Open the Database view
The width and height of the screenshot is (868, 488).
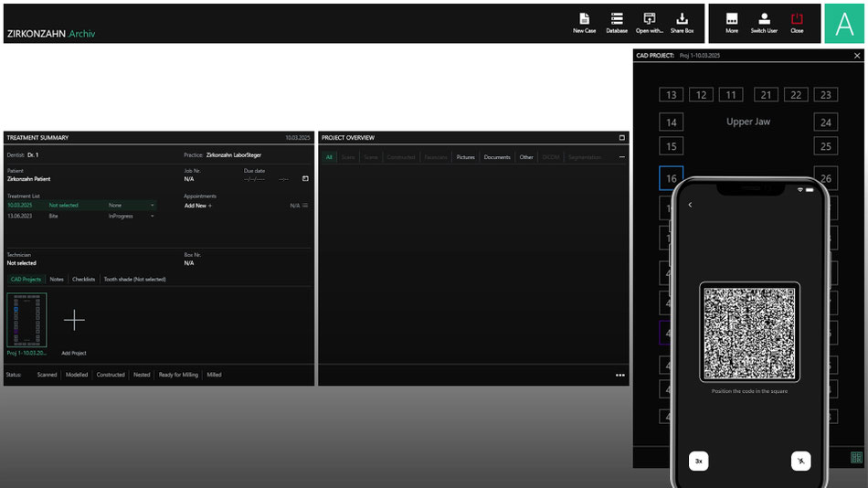(x=617, y=22)
